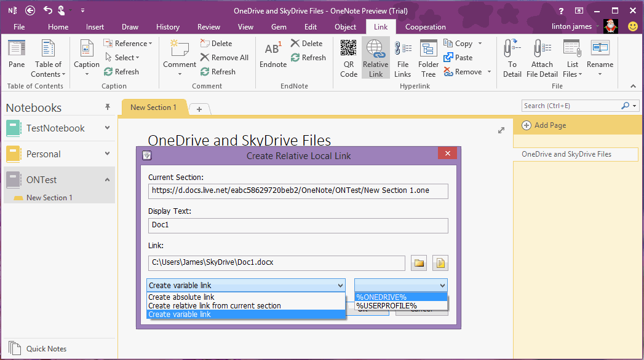The width and height of the screenshot is (644, 360).
Task: Remove the hyperlink
Action: [x=463, y=72]
